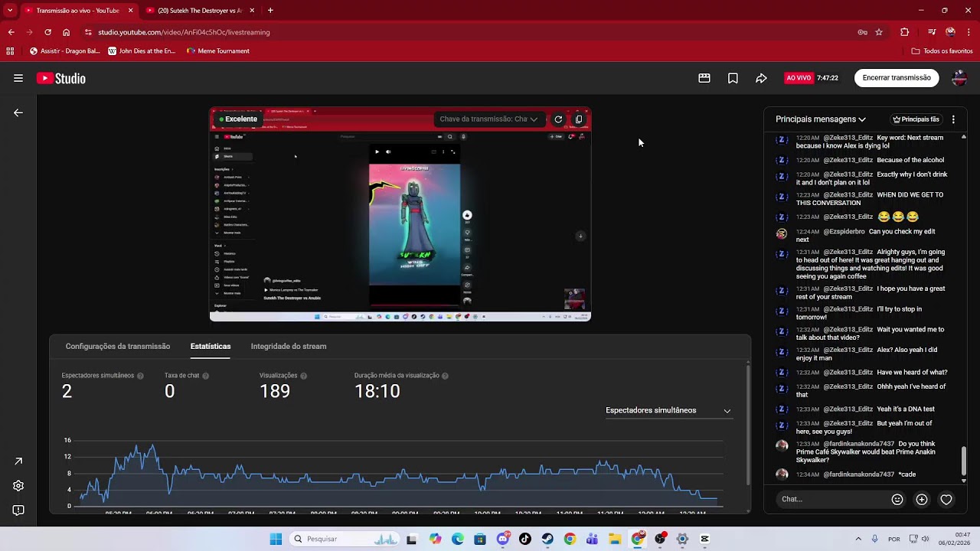Viewport: 980px width, 551px height.
Task: Switch to Configurações da transmissão tab
Action: click(118, 347)
